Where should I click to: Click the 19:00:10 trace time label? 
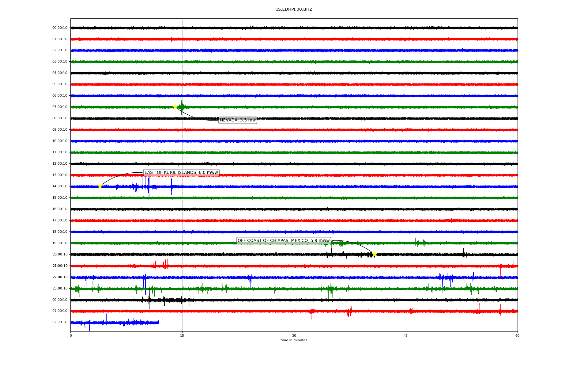pos(60,243)
